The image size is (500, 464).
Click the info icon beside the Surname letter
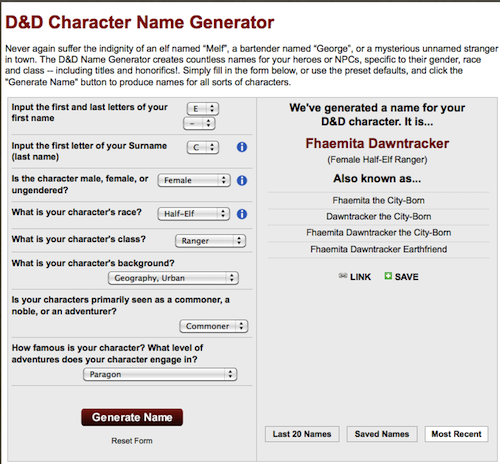coord(242,147)
